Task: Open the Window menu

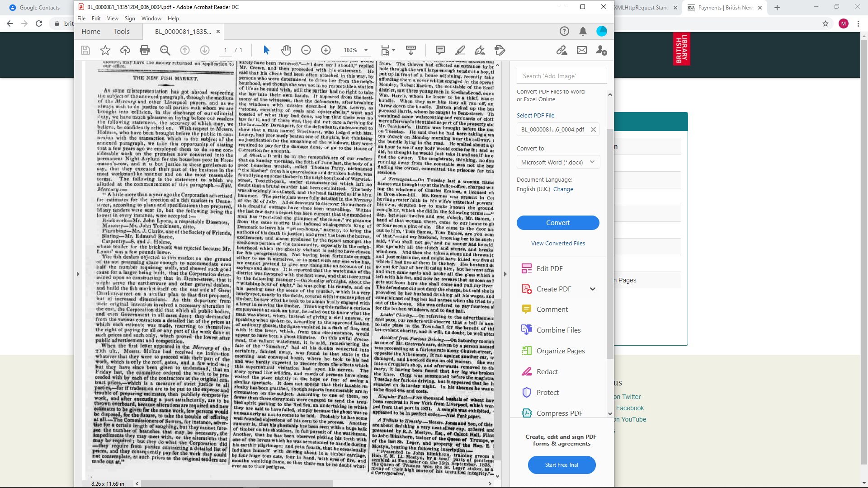Action: click(151, 19)
